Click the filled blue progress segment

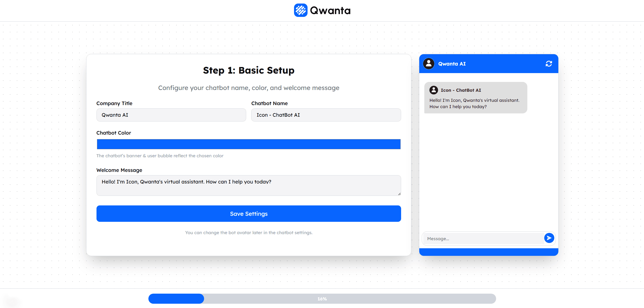(x=176, y=299)
